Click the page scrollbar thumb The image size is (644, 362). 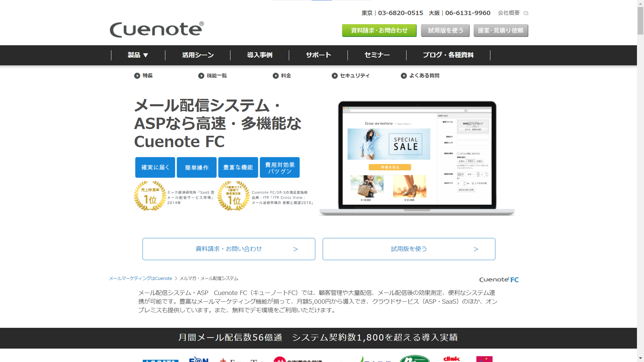click(640, 21)
